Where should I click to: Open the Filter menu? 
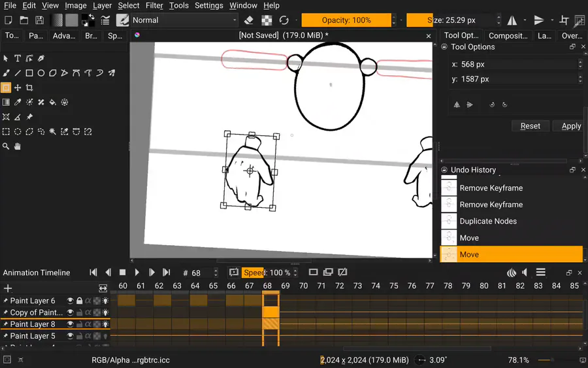[x=154, y=5]
